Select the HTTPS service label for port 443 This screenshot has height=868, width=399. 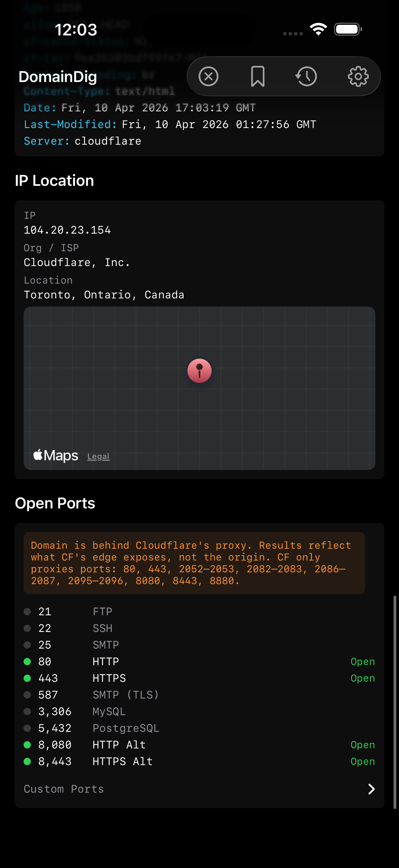tap(109, 678)
